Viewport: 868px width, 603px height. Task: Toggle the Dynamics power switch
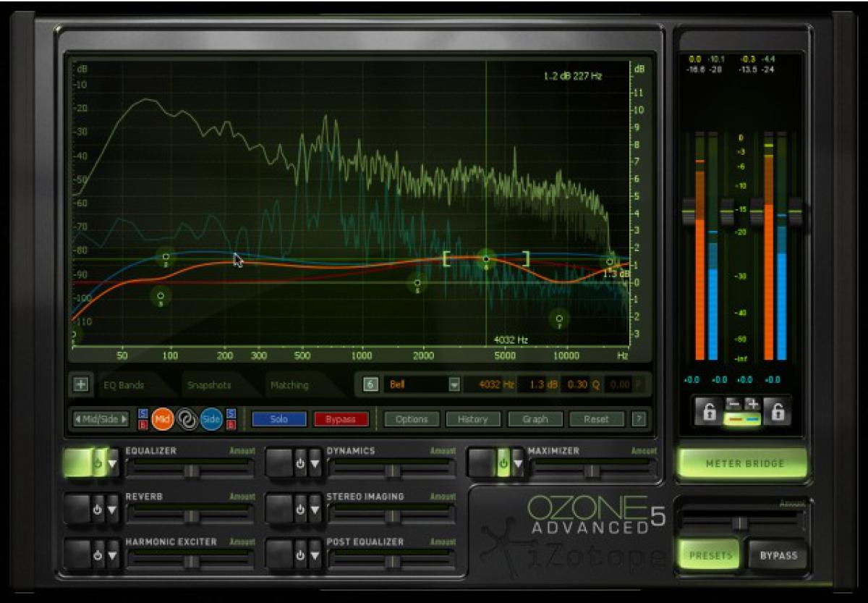(x=300, y=463)
